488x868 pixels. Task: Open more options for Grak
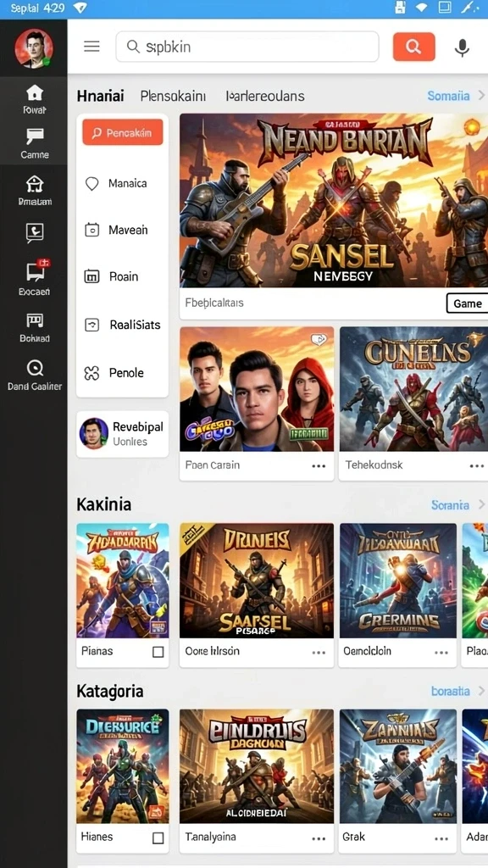pyautogui.click(x=441, y=838)
